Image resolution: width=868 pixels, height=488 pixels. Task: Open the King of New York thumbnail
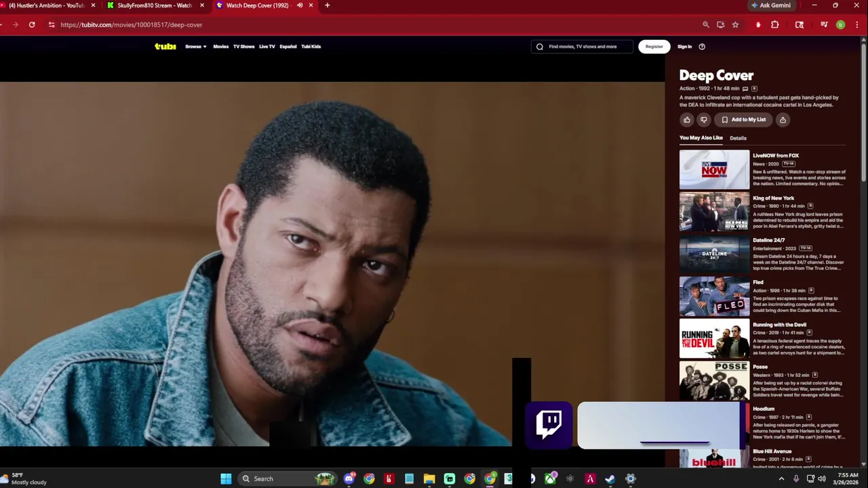pyautogui.click(x=714, y=211)
